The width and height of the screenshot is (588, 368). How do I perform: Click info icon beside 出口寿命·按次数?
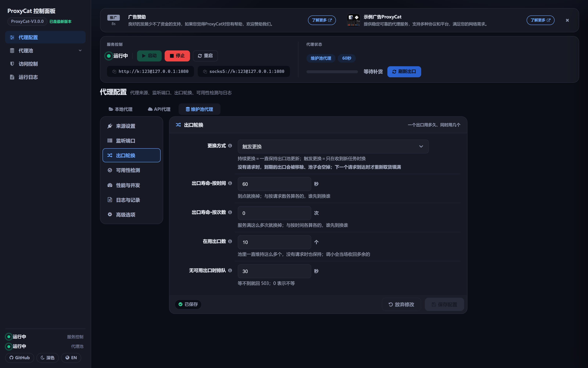pyautogui.click(x=230, y=212)
